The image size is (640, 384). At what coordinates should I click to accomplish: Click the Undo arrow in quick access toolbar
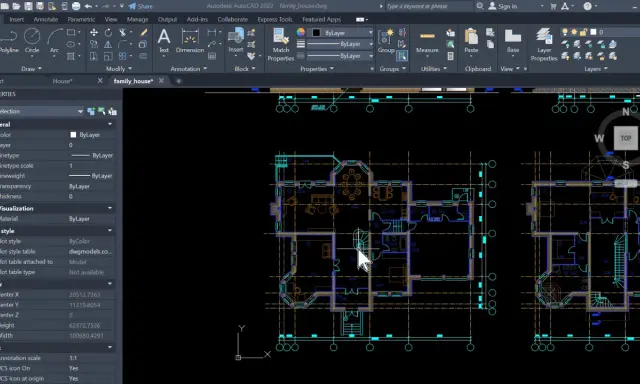(88, 6)
